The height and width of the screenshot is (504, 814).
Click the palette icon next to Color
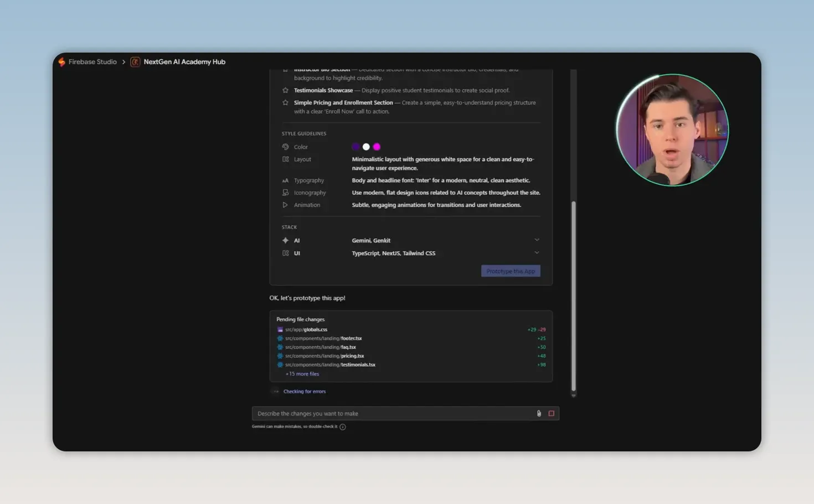(285, 147)
